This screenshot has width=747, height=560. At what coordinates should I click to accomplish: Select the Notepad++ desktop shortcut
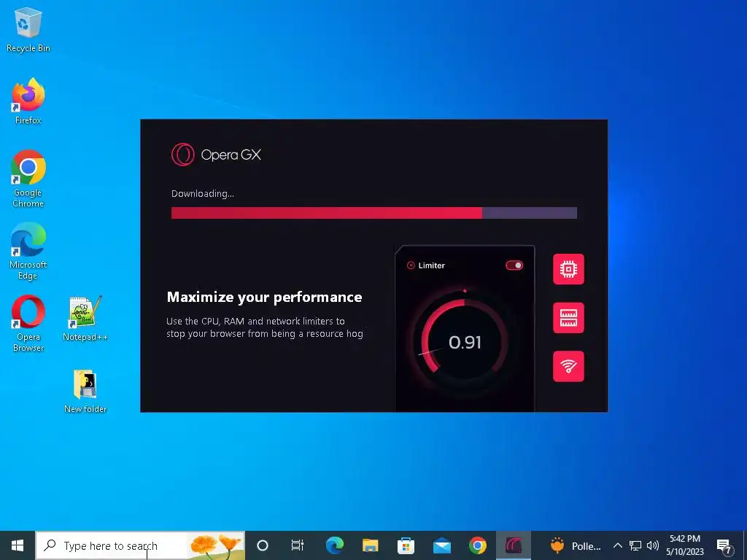[x=85, y=319]
